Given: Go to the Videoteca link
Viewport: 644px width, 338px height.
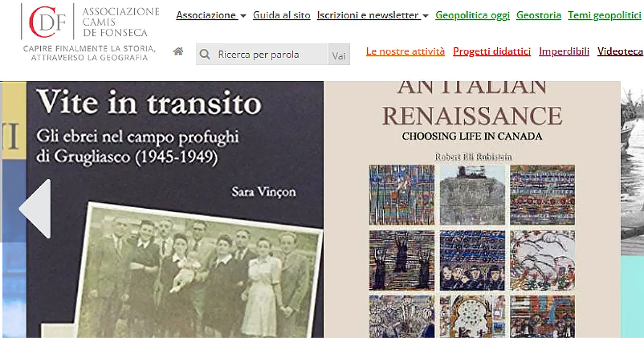Looking at the screenshot, I should 620,52.
